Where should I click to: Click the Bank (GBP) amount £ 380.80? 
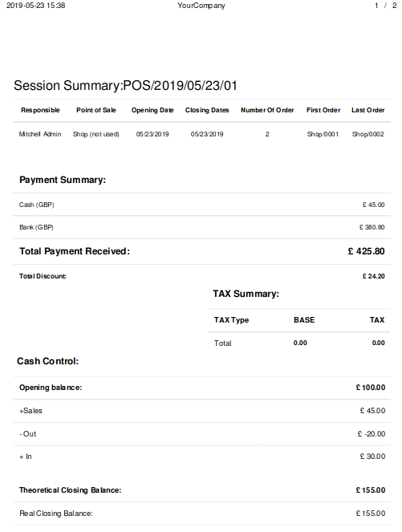[372, 227]
